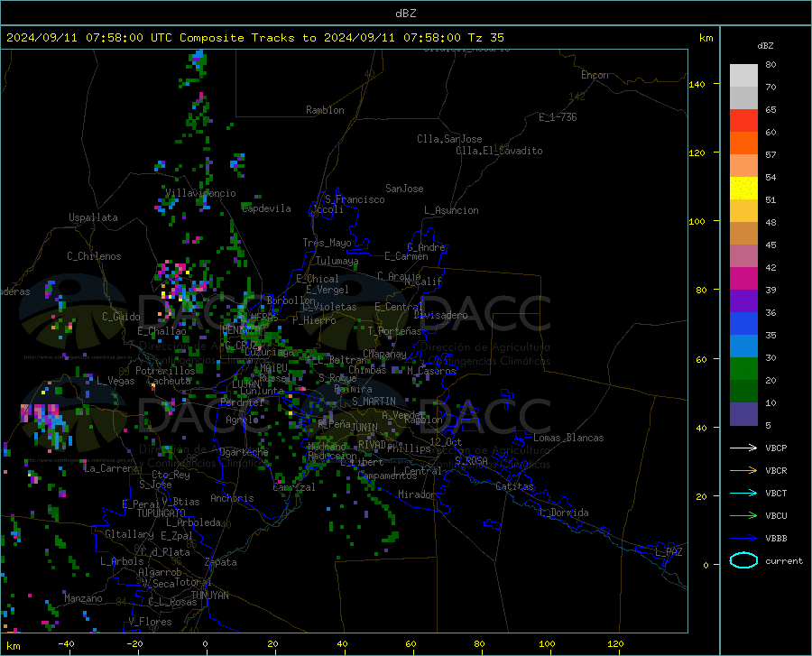Click the cyan 'current' ellipse legend icon
Viewport: 812px width, 656px height.
pyautogui.click(x=743, y=560)
